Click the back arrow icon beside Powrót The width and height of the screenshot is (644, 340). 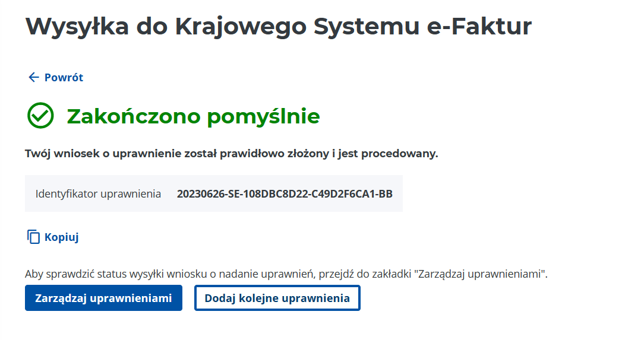[x=33, y=77]
